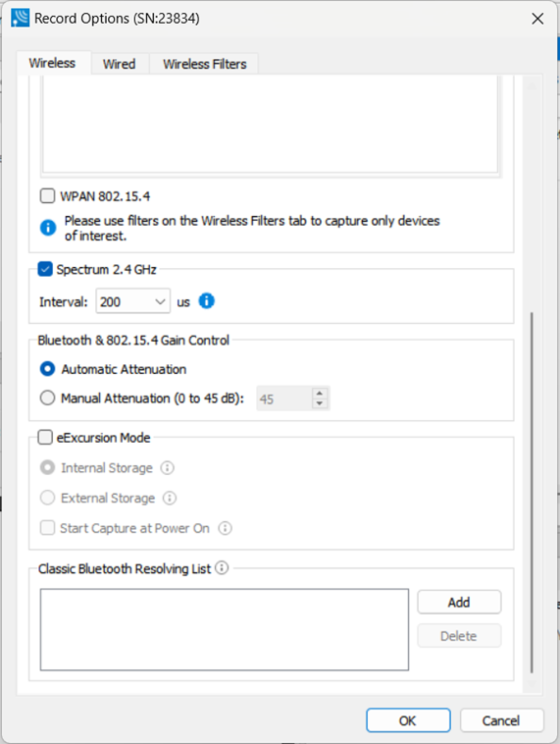
Task: Click blue info icon beside filters message
Action: (x=48, y=228)
